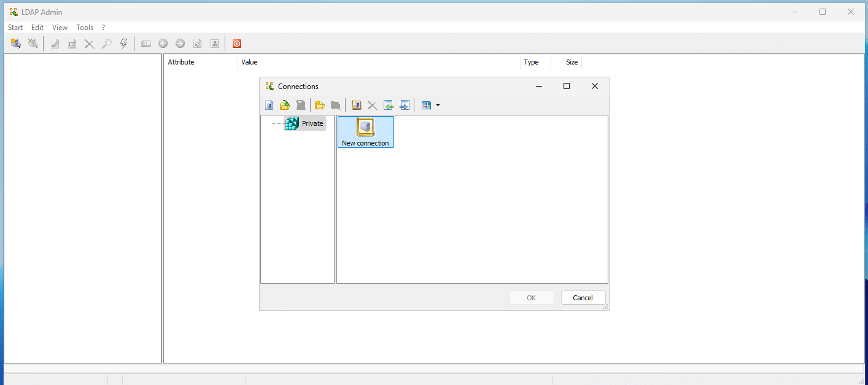Click the Connect icon in main toolbar
868x385 pixels.
16,44
